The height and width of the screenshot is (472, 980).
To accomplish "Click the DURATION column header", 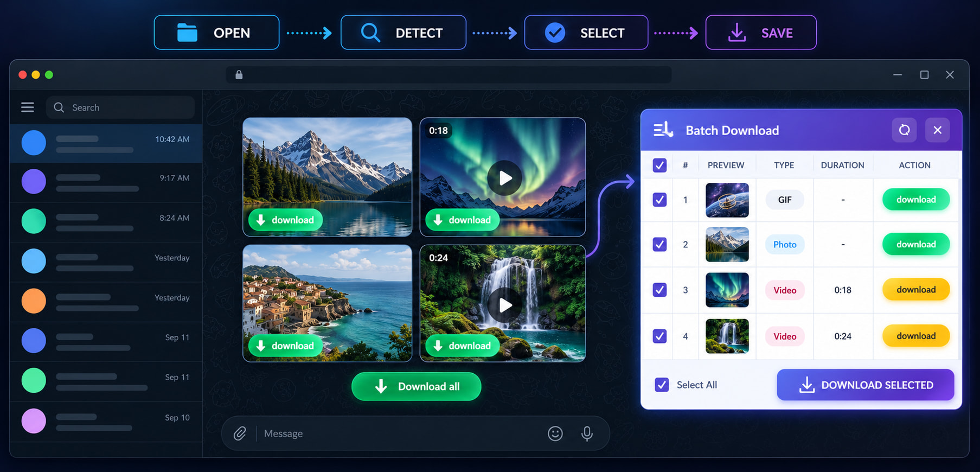I will coord(842,165).
